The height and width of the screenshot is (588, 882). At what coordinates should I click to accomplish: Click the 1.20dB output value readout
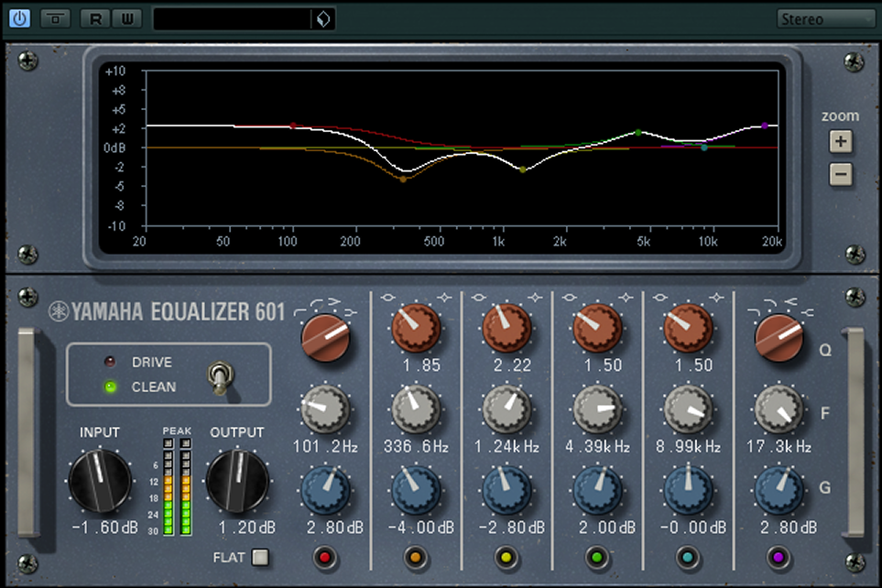coord(247,528)
